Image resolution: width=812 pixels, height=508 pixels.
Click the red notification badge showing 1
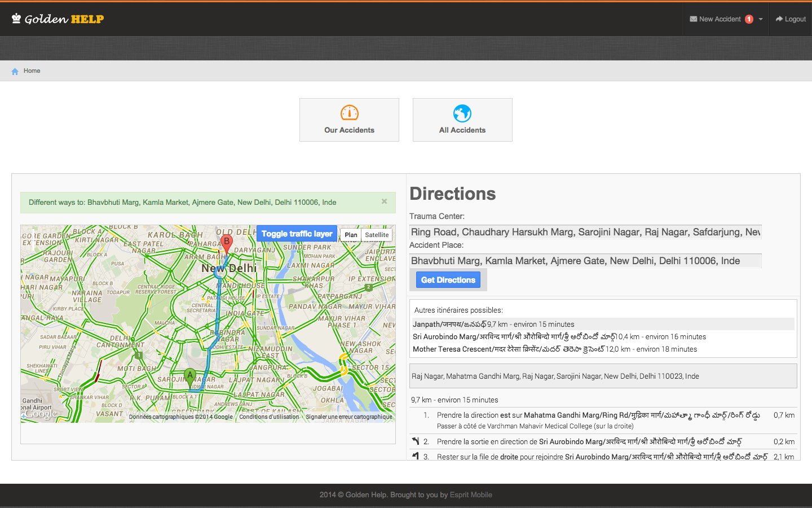click(749, 19)
